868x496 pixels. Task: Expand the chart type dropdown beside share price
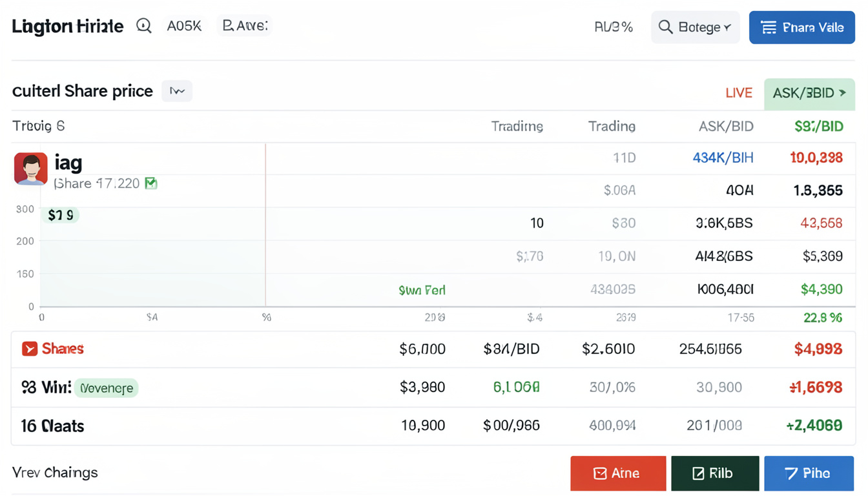click(177, 91)
